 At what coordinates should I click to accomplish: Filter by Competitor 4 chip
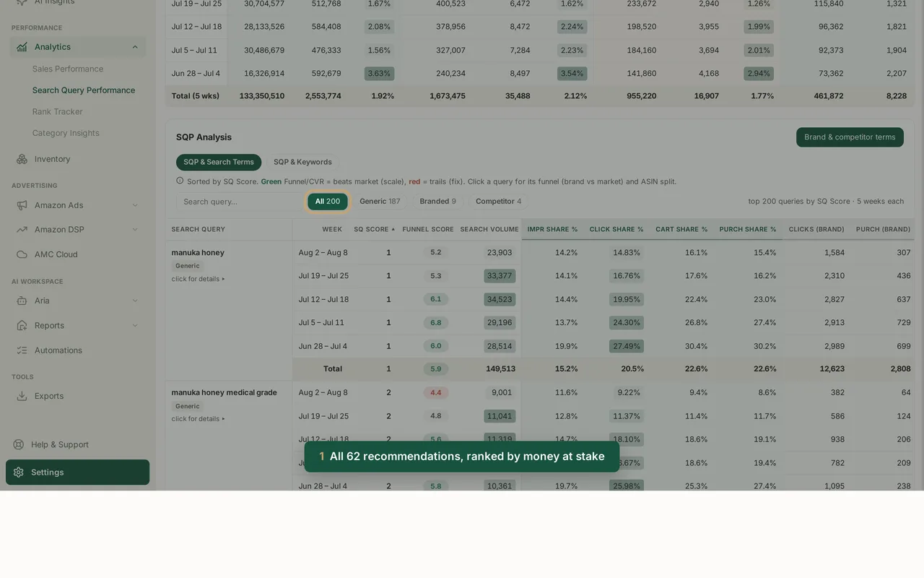tap(498, 202)
